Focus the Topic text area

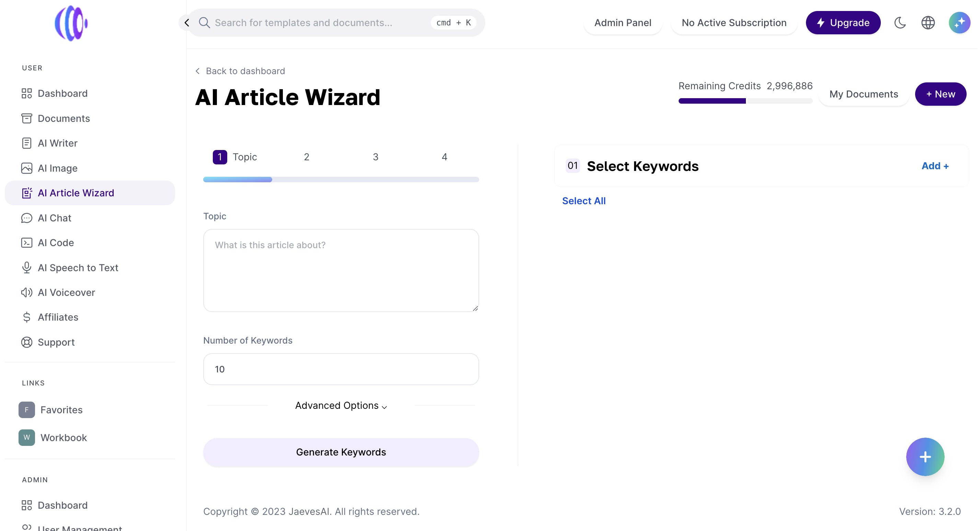341,270
